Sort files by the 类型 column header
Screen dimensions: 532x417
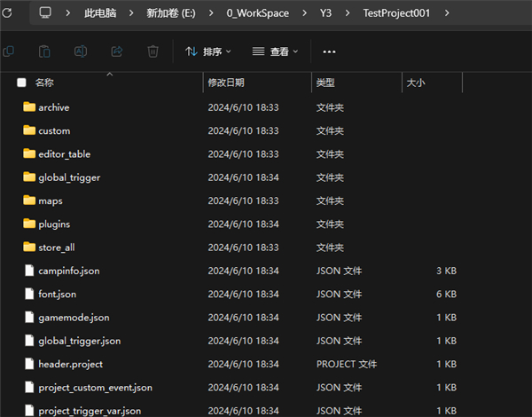tap(325, 83)
